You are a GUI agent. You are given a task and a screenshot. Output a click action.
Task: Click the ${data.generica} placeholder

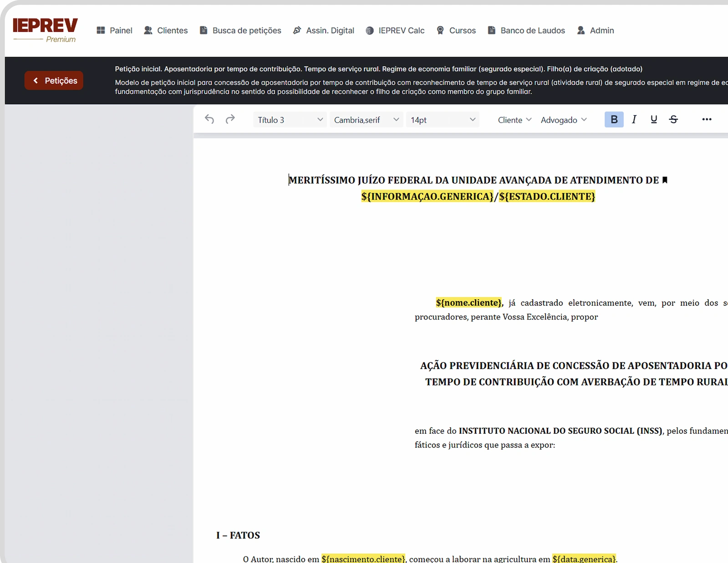pos(584,558)
